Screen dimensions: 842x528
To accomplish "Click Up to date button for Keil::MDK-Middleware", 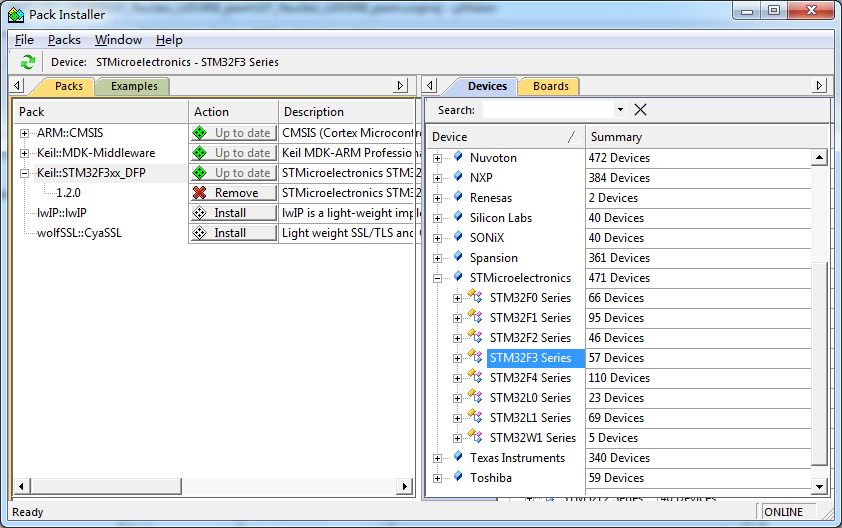I will pos(234,153).
